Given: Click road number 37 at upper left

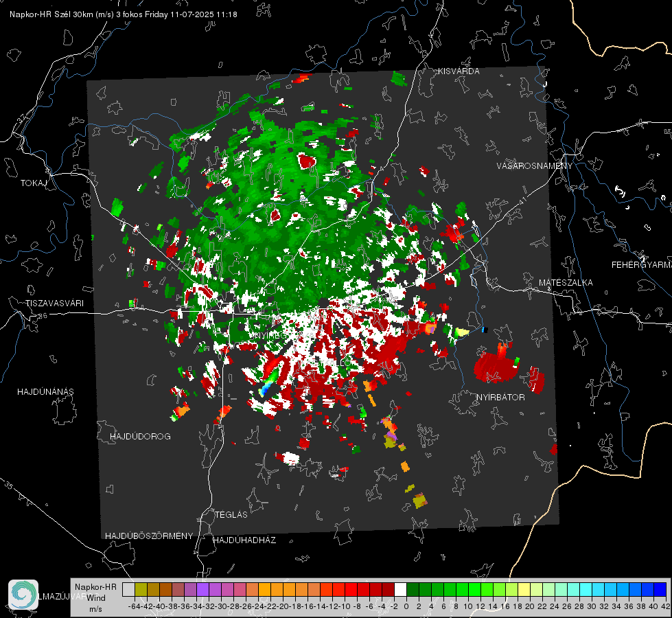Looking at the screenshot, I should (21, 118).
